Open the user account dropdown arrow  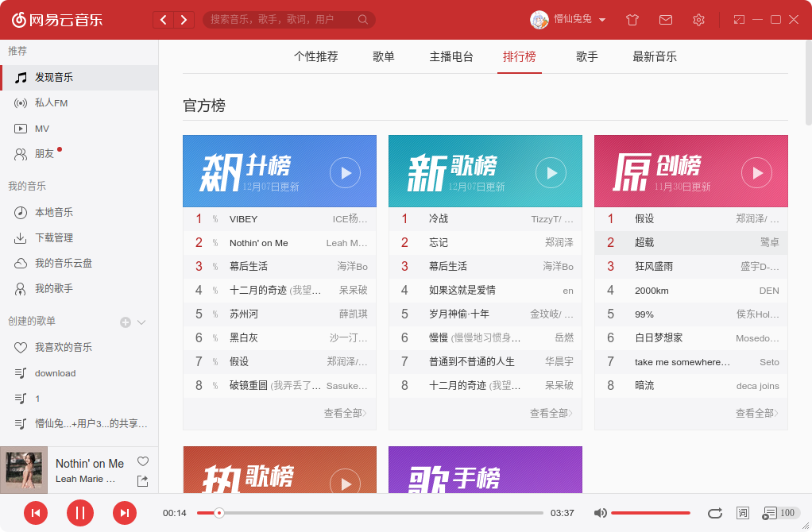[602, 20]
